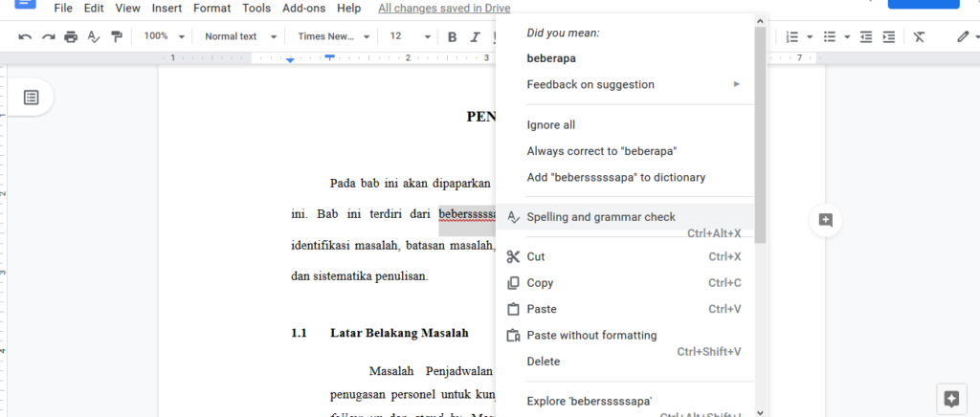Click the spell check toolbar icon
Screen dimensions: 980x417
pos(93,37)
